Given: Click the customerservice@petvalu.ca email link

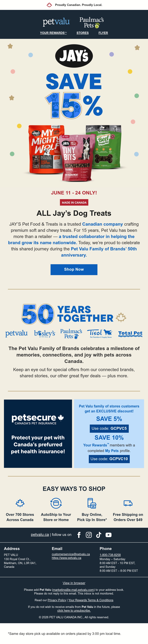Looking at the screenshot, I should [71, 554].
